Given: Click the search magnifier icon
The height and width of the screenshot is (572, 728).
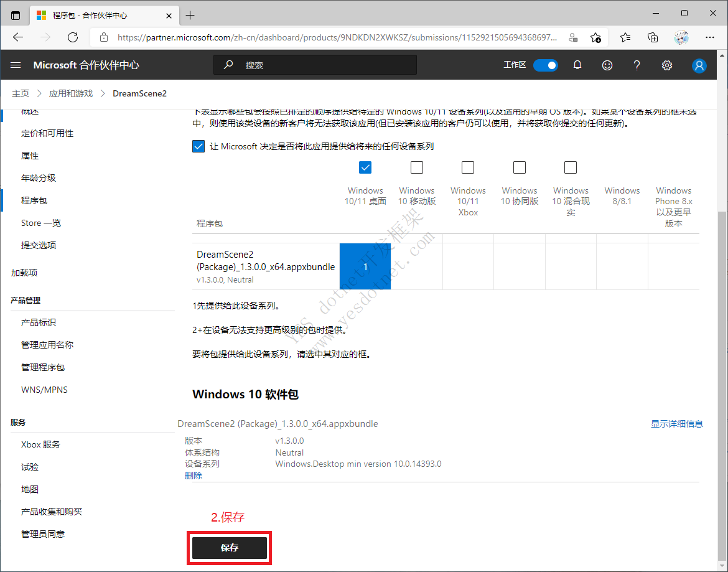Looking at the screenshot, I should pos(228,65).
